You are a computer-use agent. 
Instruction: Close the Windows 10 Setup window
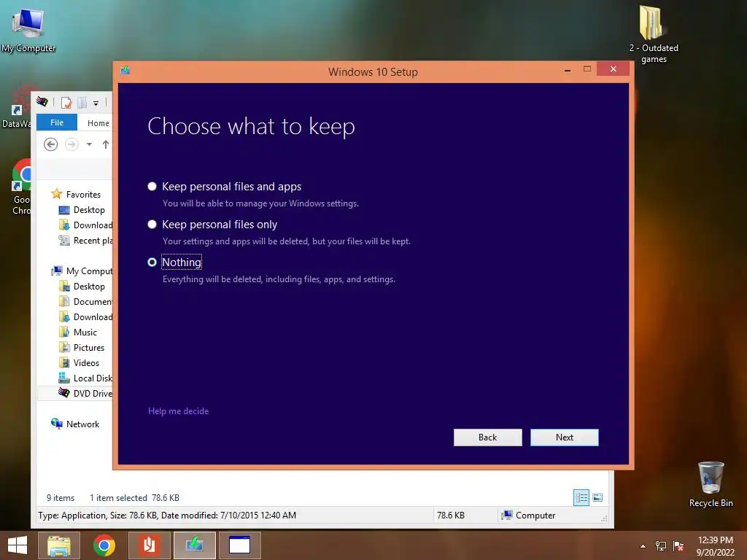pos(613,69)
